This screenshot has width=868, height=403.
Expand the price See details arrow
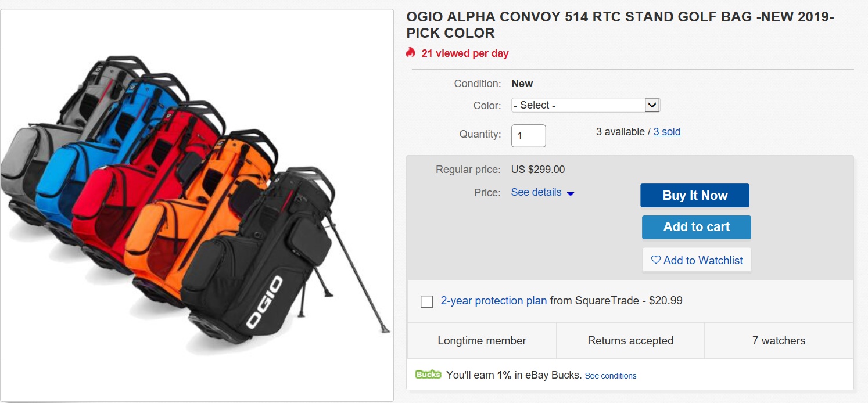571,193
